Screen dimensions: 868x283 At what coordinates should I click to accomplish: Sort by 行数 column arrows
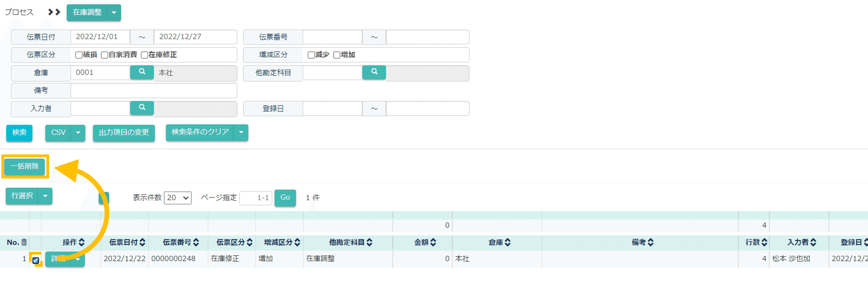pos(765,242)
